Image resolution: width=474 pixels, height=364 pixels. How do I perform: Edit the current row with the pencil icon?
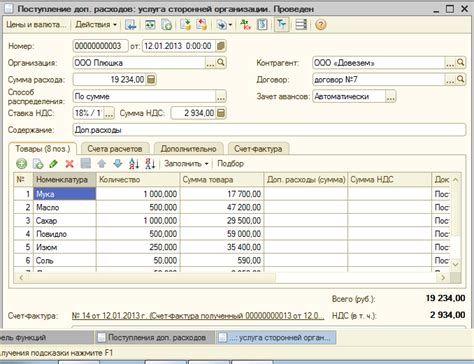click(x=54, y=164)
